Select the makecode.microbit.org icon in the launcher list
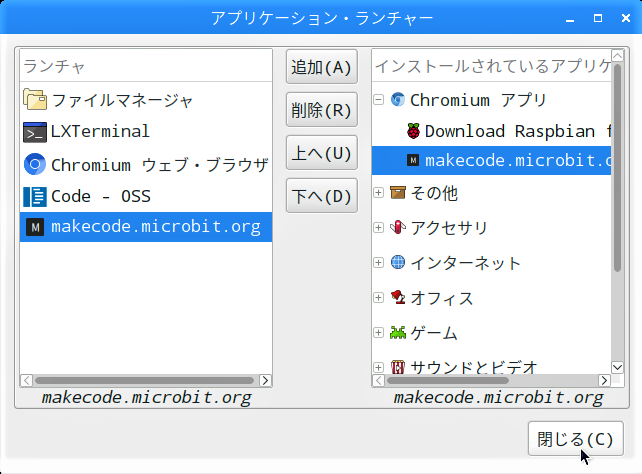Screen dimensions: 642x474 (x=35, y=227)
